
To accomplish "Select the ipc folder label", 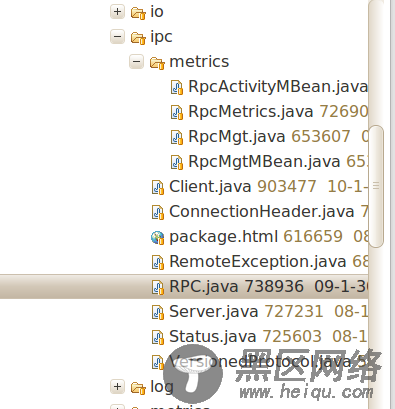I will pyautogui.click(x=161, y=37).
